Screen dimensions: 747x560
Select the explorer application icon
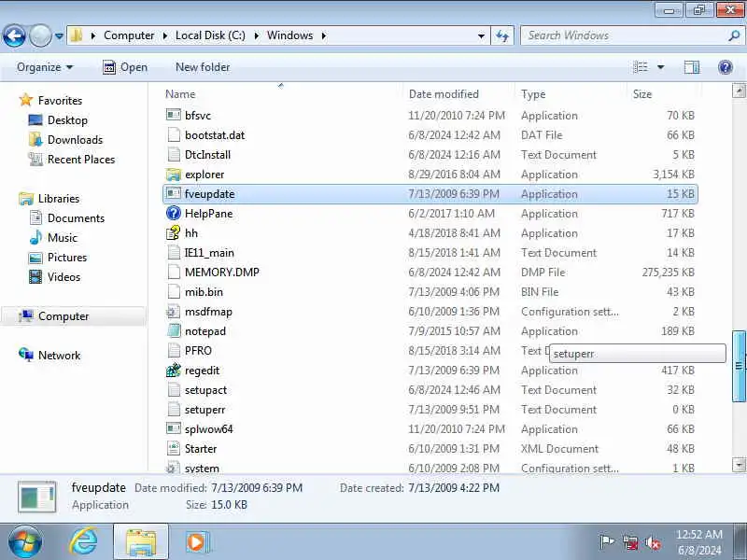pos(174,175)
